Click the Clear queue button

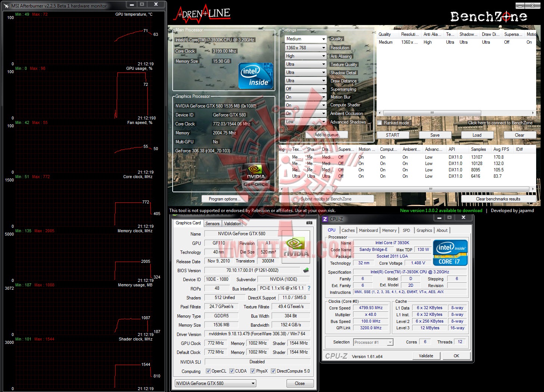tap(520, 135)
